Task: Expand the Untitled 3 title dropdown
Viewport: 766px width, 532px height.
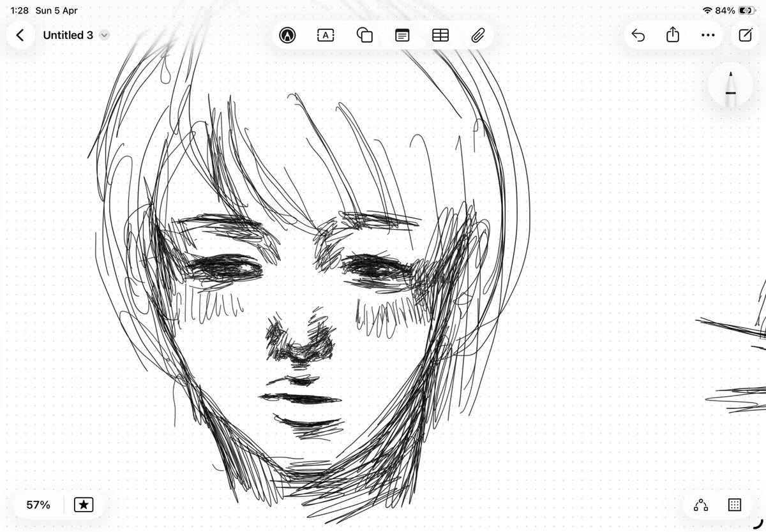Action: pyautogui.click(x=105, y=35)
